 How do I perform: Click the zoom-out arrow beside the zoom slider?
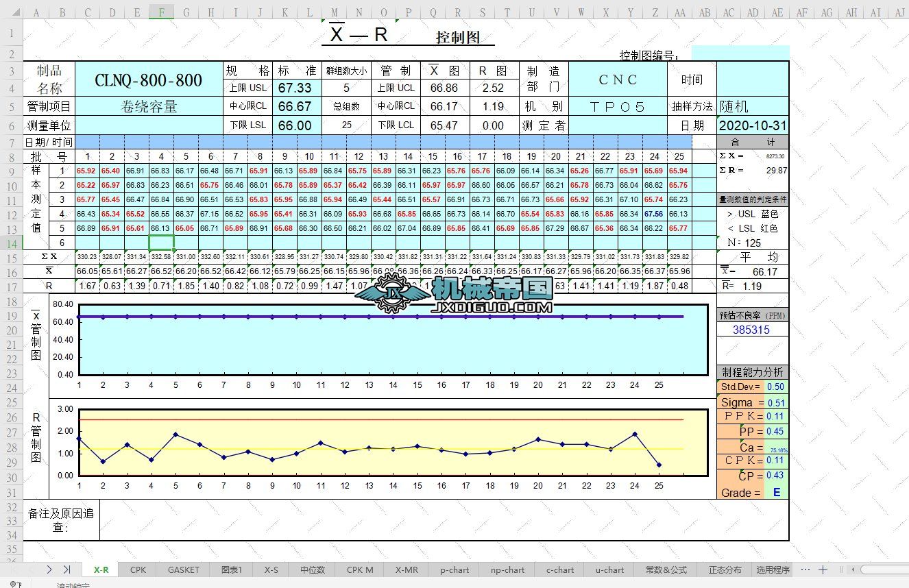click(853, 569)
